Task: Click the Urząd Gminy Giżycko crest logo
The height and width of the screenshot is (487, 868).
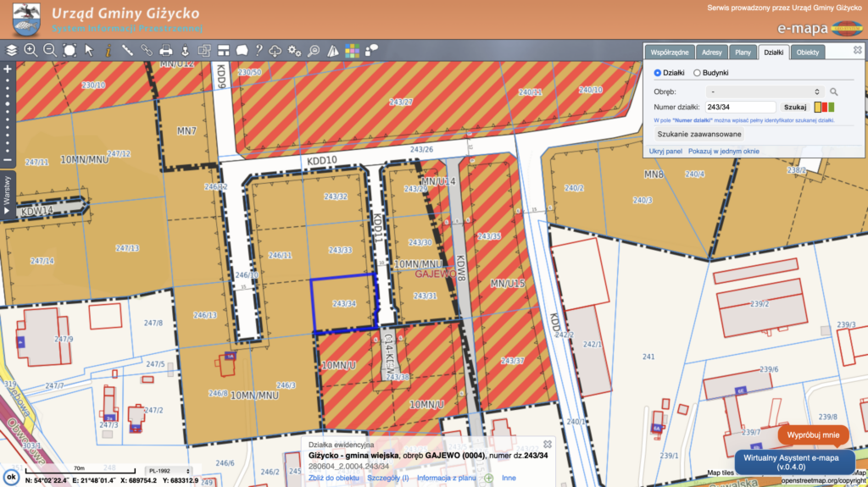Action: pyautogui.click(x=26, y=19)
